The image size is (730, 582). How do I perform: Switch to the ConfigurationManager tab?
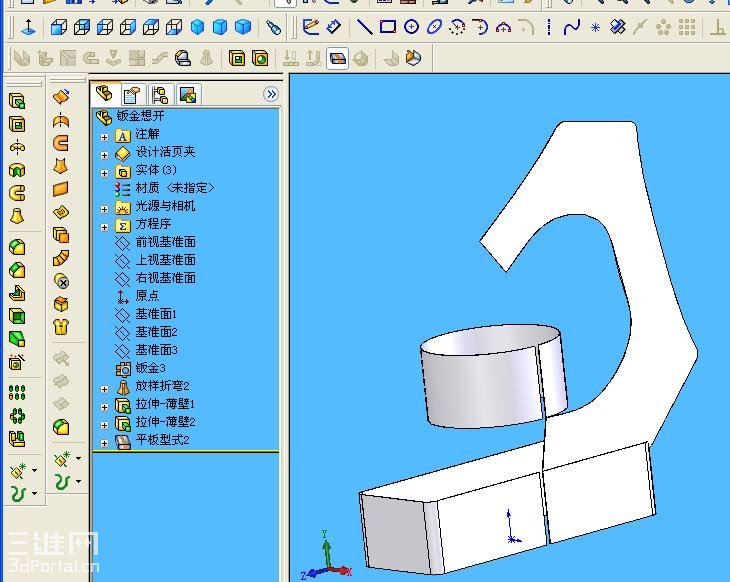point(161,95)
